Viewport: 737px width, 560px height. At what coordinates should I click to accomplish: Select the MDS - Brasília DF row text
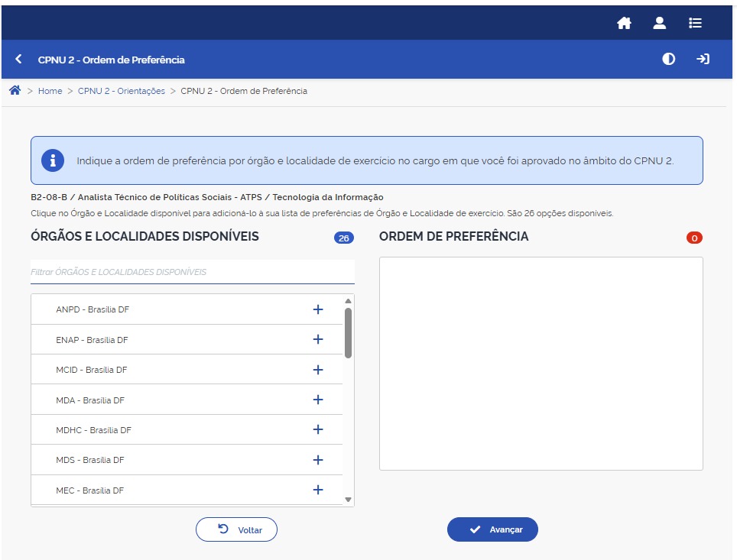point(89,461)
